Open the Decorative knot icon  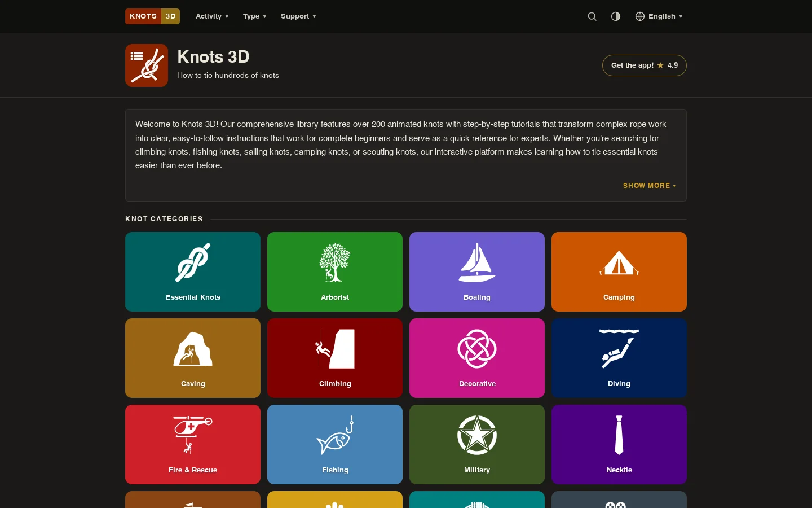pyautogui.click(x=477, y=349)
